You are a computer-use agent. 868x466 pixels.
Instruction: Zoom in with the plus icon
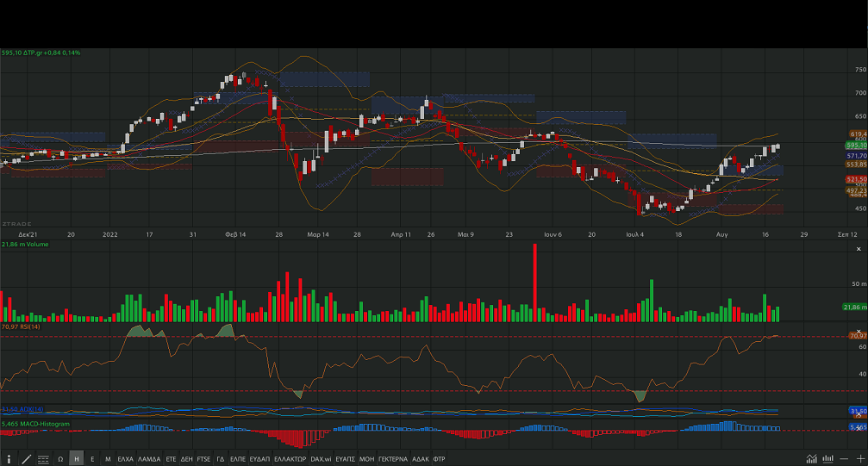pyautogui.click(x=859, y=459)
